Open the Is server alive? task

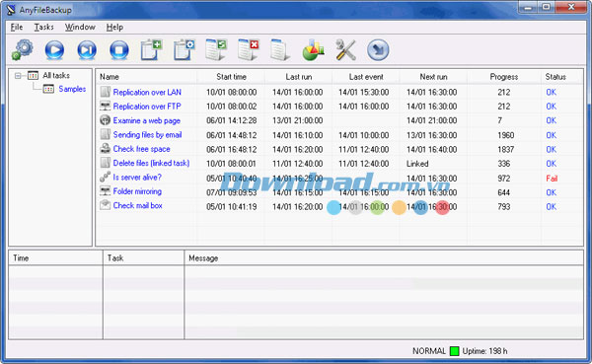pos(137,178)
